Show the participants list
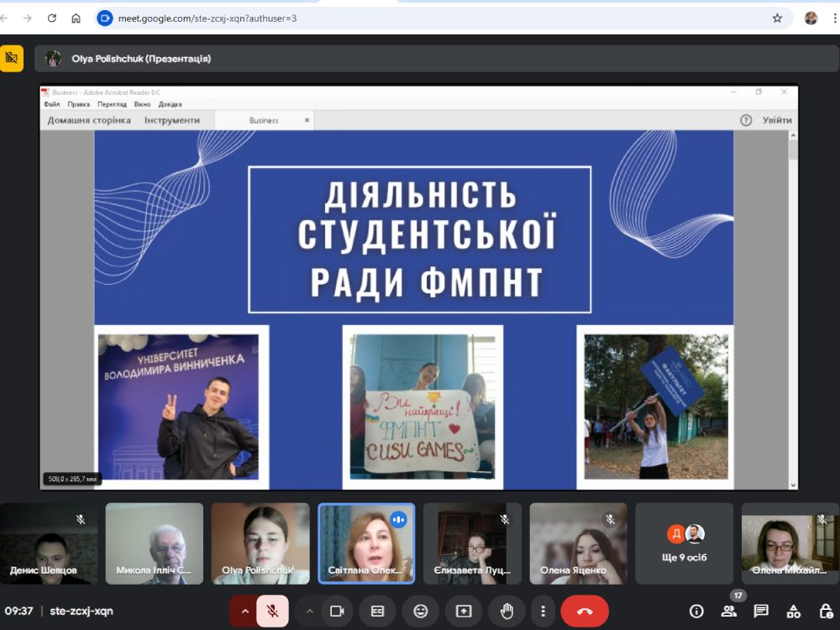 tap(728, 611)
